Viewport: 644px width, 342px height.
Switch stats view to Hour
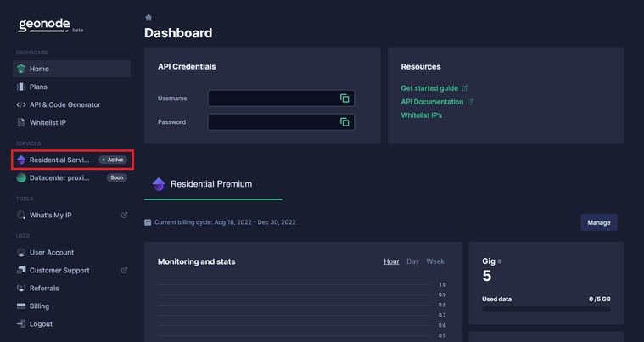click(x=391, y=261)
